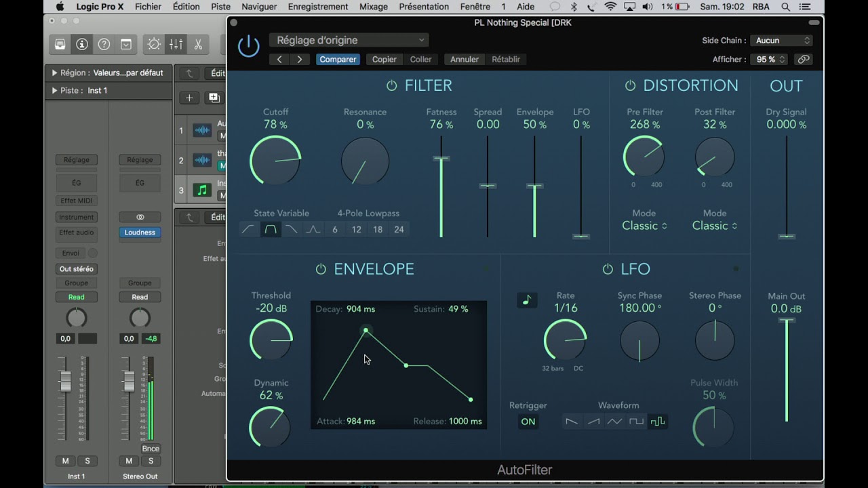This screenshot has height=488, width=868.
Task: Click the plus button to add a track
Action: click(x=189, y=98)
